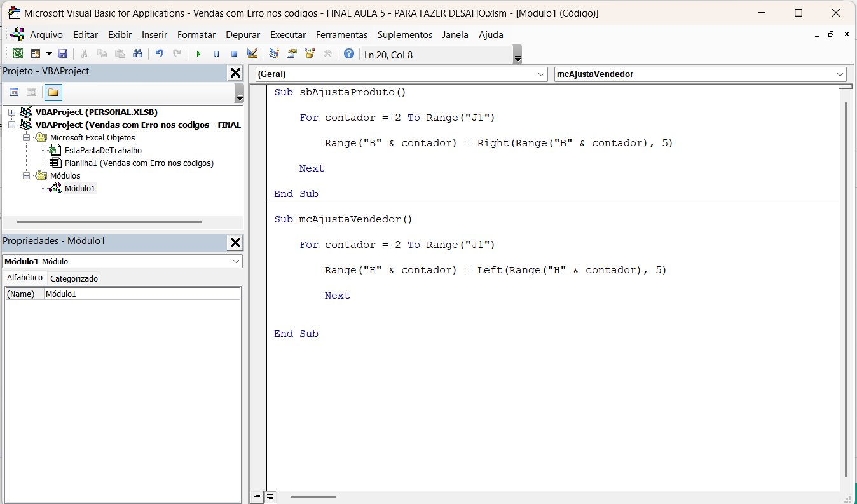Pause execution with the Break icon
Image resolution: width=857 pixels, height=504 pixels.
click(216, 54)
